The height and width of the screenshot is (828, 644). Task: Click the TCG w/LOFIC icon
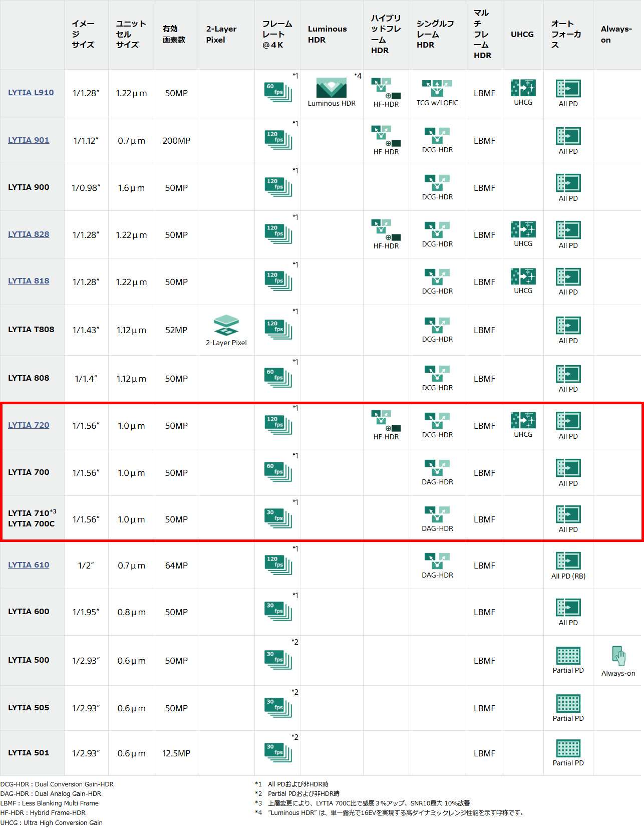[437, 88]
